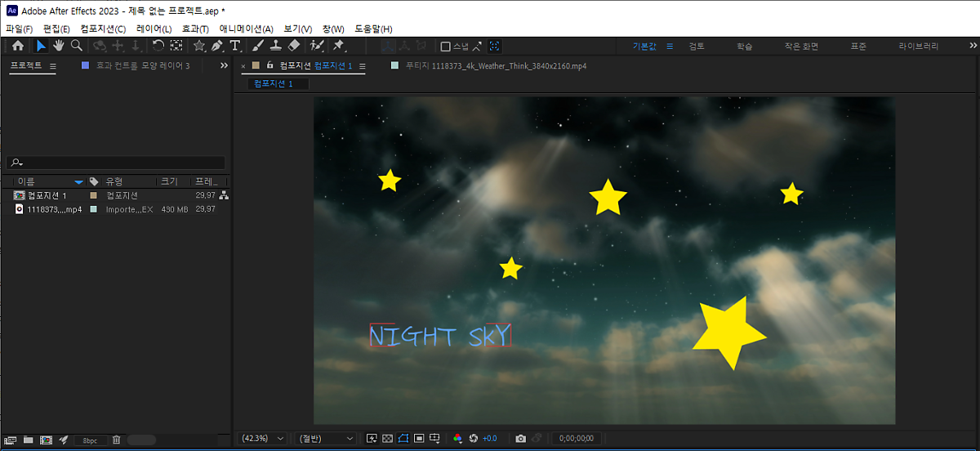Expand hidden panel tabs via double-chevron
Screen dimensions: 980x451
pyautogui.click(x=224, y=65)
